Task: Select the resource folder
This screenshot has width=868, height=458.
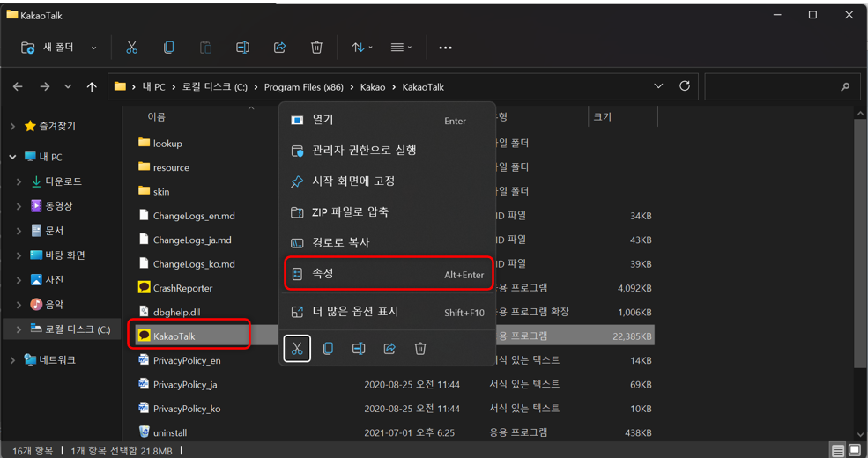Action: coord(171,167)
